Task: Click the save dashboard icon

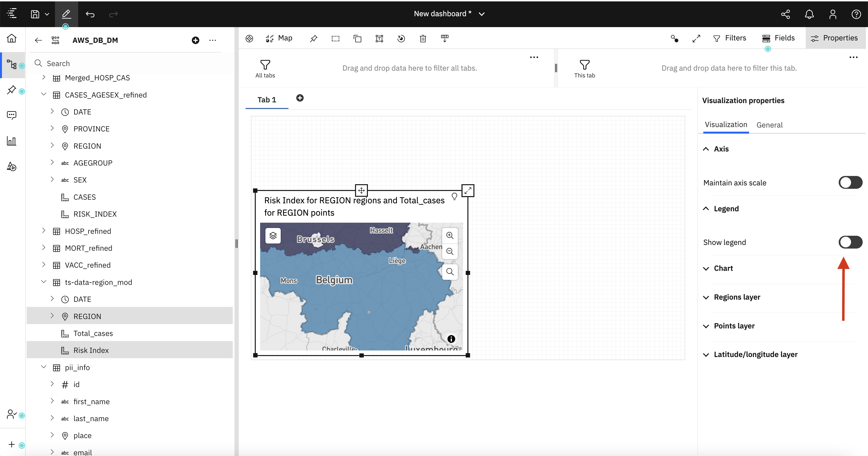Action: coord(35,14)
